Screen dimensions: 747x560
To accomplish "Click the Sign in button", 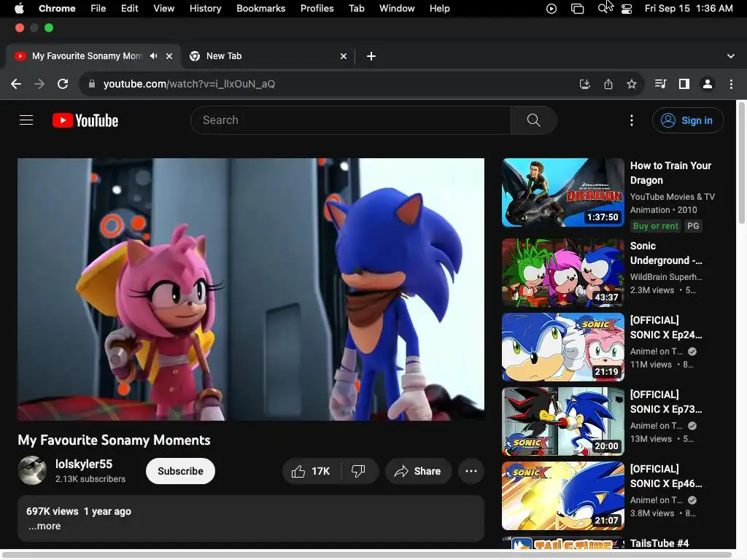I will coord(688,120).
